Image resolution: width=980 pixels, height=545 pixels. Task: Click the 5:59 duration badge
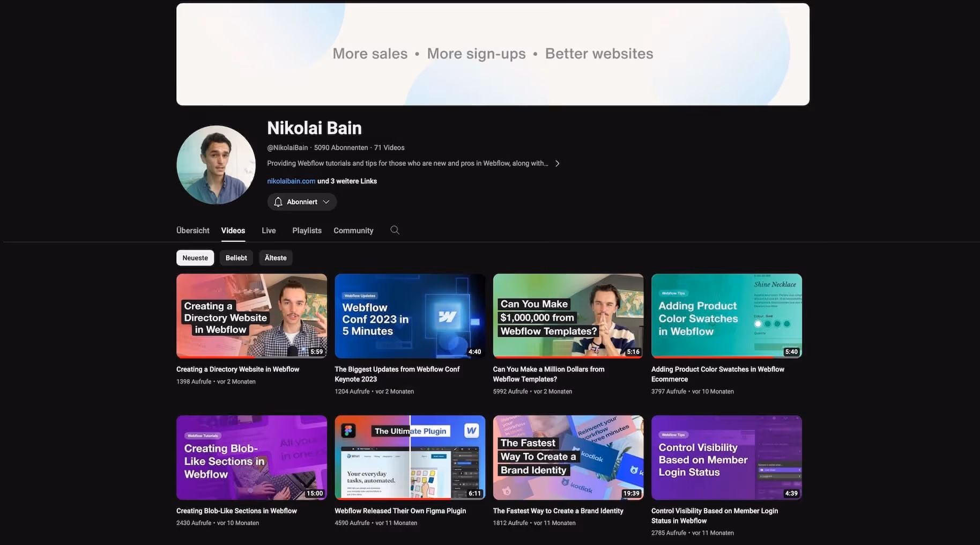point(317,352)
